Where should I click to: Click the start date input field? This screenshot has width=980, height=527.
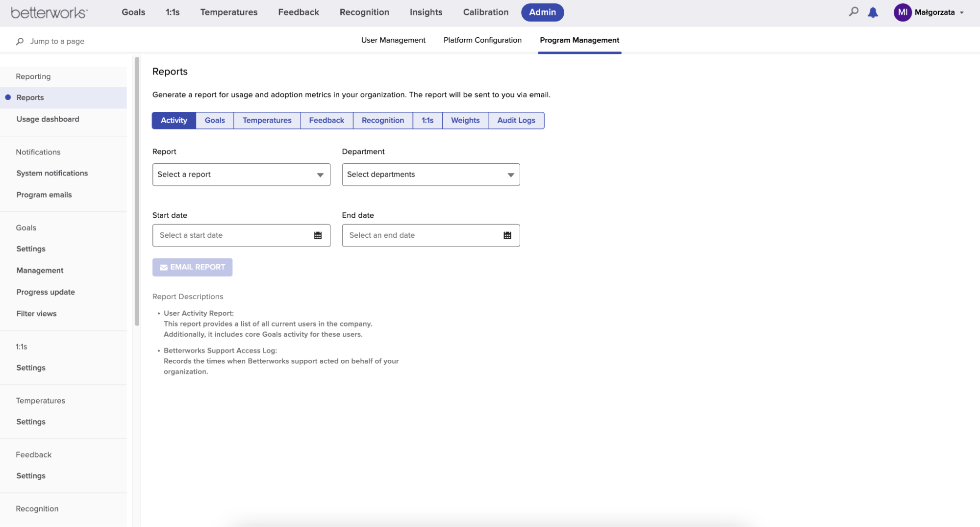click(x=241, y=235)
